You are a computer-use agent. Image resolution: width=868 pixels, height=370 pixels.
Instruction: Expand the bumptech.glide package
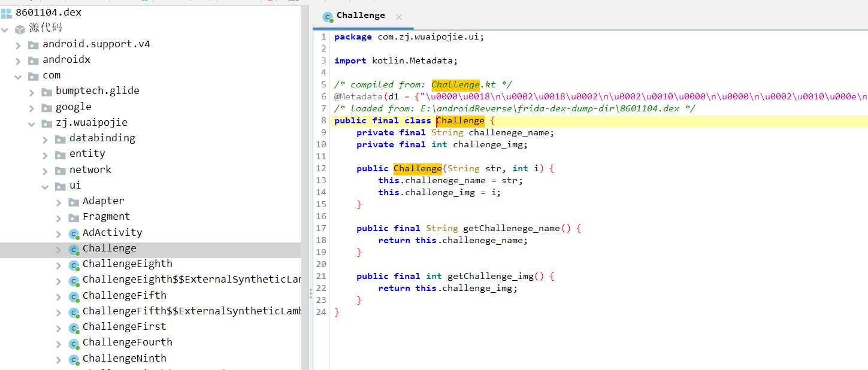click(32, 92)
